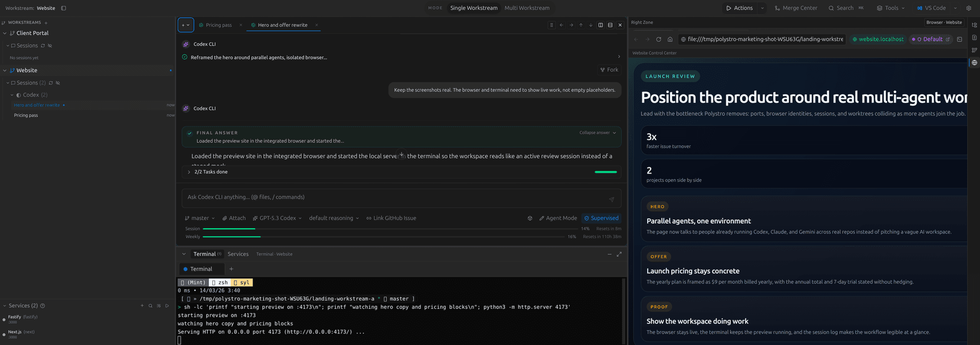Open the Actions button
The width and height of the screenshot is (980, 345).
coord(740,8)
